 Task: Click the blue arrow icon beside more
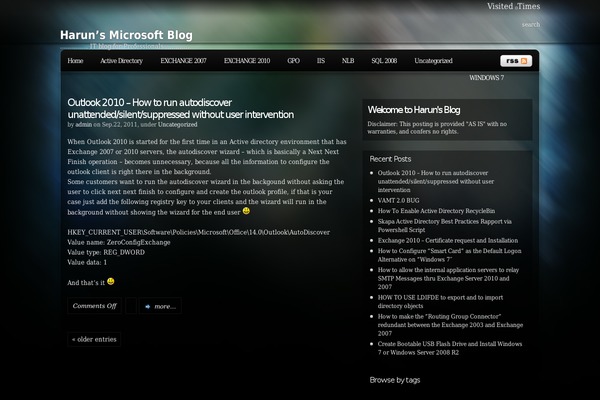coord(148,307)
